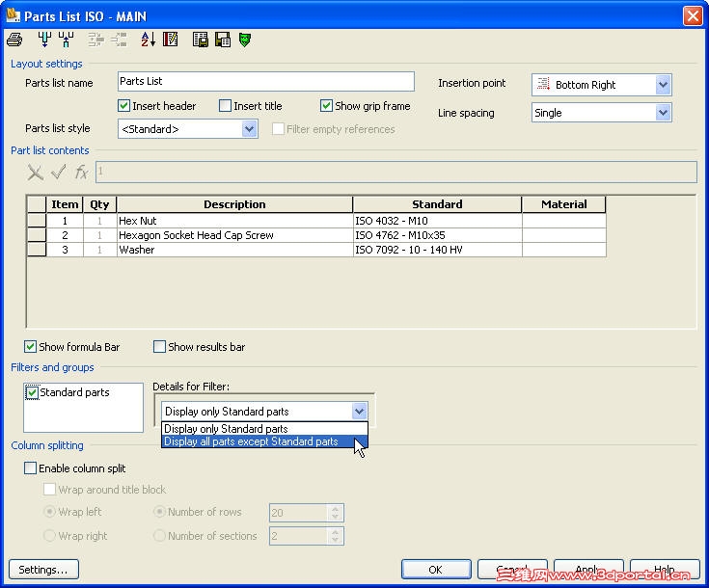The height and width of the screenshot is (588, 709).
Task: Click the Qty column header
Action: 99,204
